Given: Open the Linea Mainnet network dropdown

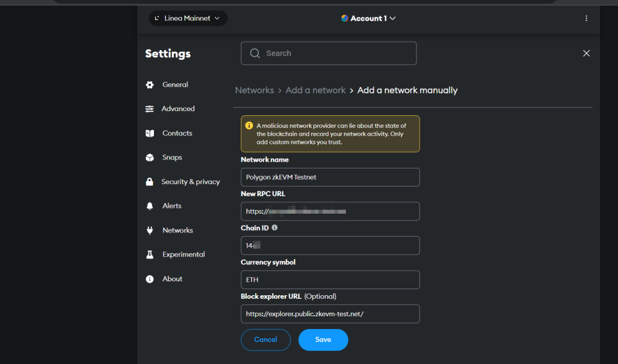Looking at the screenshot, I should tap(188, 18).
